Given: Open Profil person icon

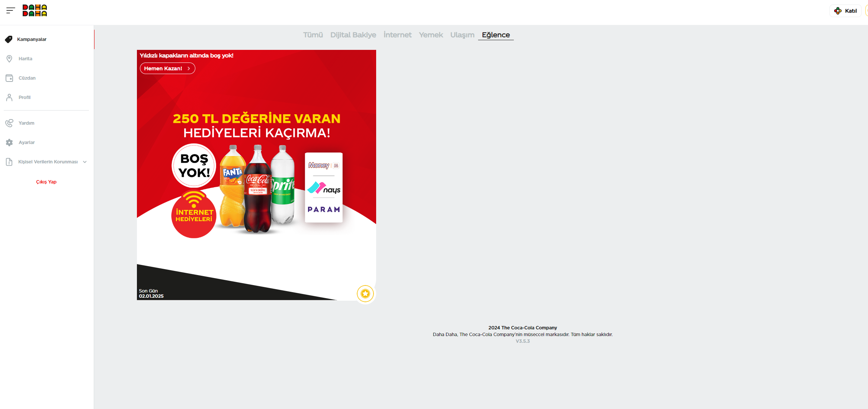Looking at the screenshot, I should click(9, 98).
